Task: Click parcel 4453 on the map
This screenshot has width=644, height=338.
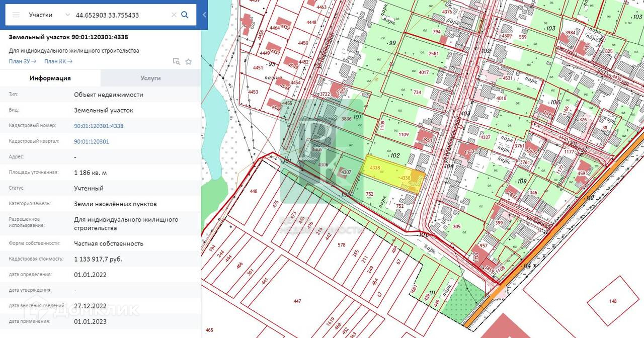Action: pos(253,92)
